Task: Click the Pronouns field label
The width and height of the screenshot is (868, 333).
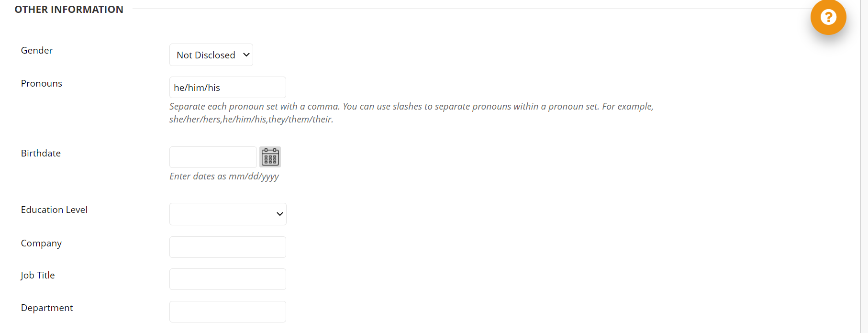Action: click(x=42, y=83)
